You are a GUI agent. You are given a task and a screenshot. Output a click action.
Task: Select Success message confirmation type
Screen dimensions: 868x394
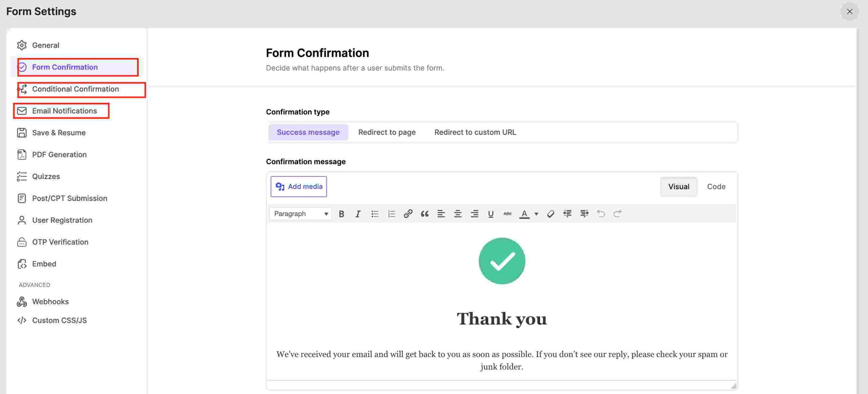308,132
